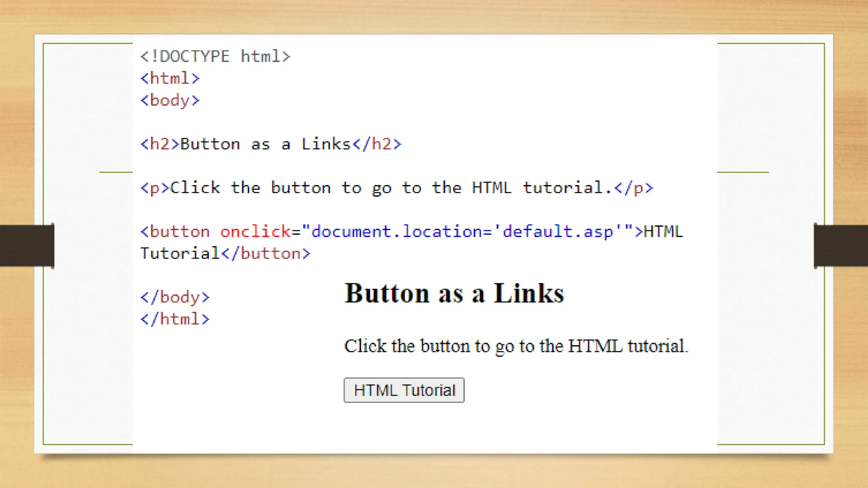The width and height of the screenshot is (868, 488).
Task: Click the closing </h2> tag
Action: (x=377, y=144)
